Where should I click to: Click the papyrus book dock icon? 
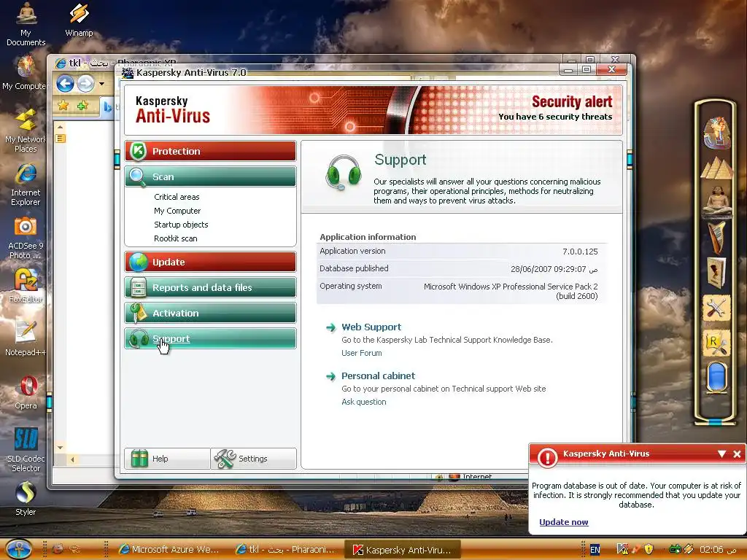717,272
